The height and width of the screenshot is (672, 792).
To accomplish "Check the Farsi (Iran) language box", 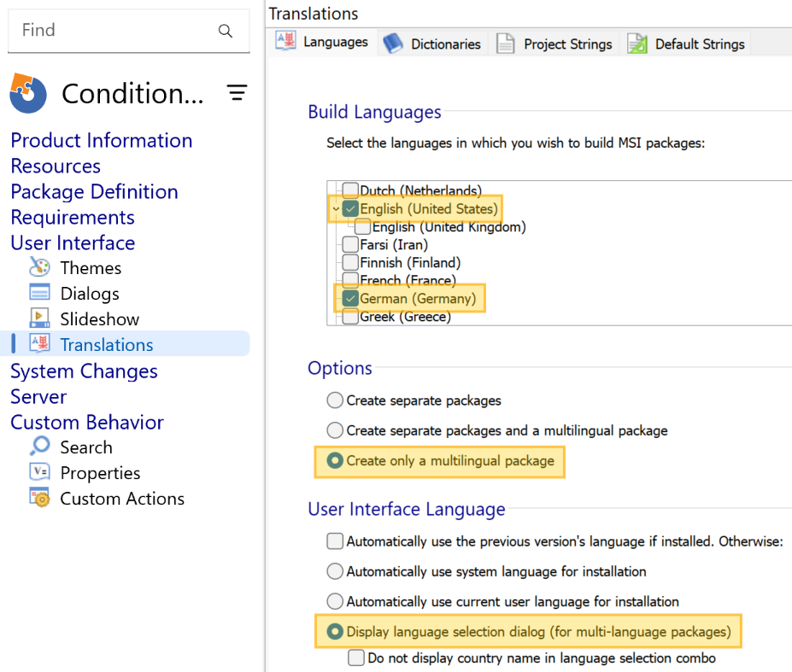I will pyautogui.click(x=350, y=244).
